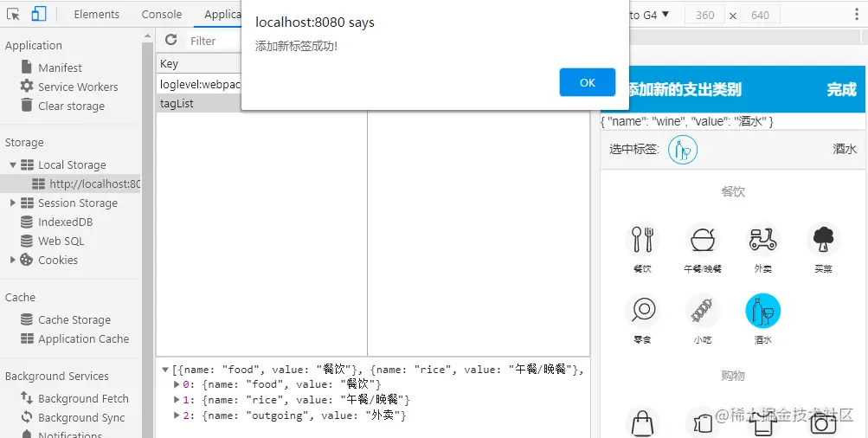Open Clear storage in sidebar
868x438 pixels.
(72, 106)
